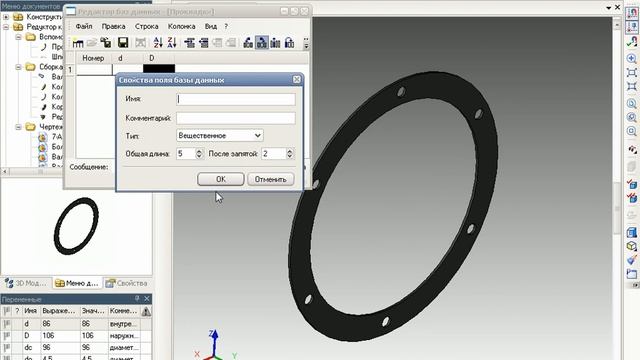Click the leftmost of four column icons
This screenshot has height=360, width=640.
pos(248,42)
